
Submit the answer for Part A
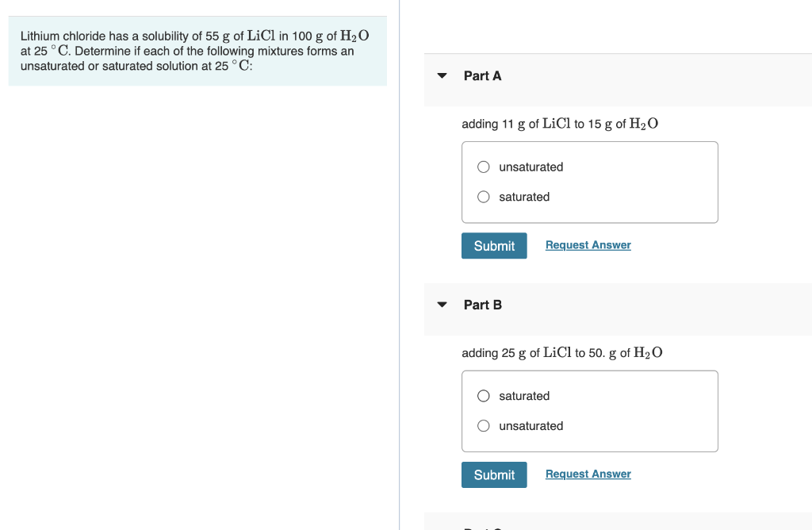(x=493, y=245)
